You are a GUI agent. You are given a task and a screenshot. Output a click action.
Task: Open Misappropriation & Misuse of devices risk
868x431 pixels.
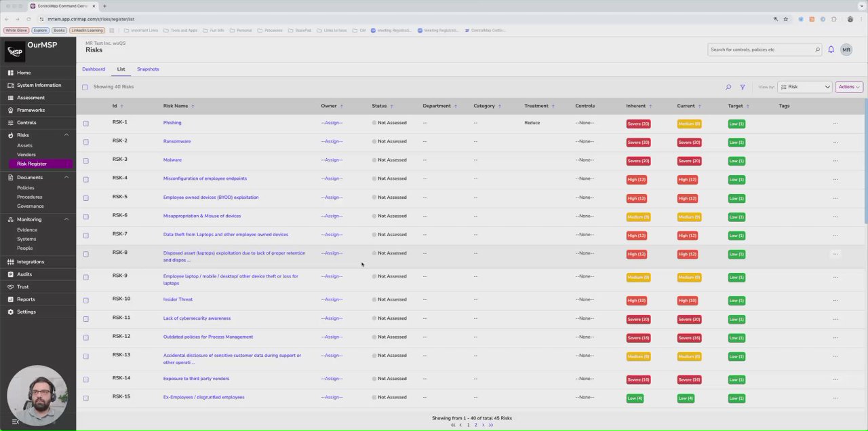(x=202, y=216)
